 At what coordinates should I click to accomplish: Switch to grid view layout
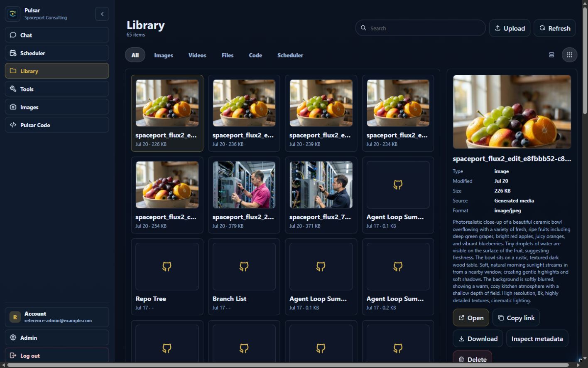pos(569,55)
